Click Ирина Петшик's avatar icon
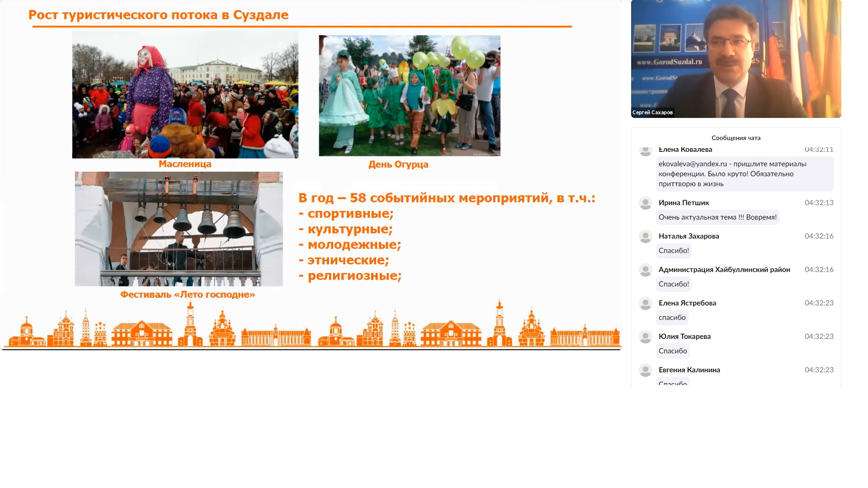This screenshot has width=868, height=488. click(646, 203)
